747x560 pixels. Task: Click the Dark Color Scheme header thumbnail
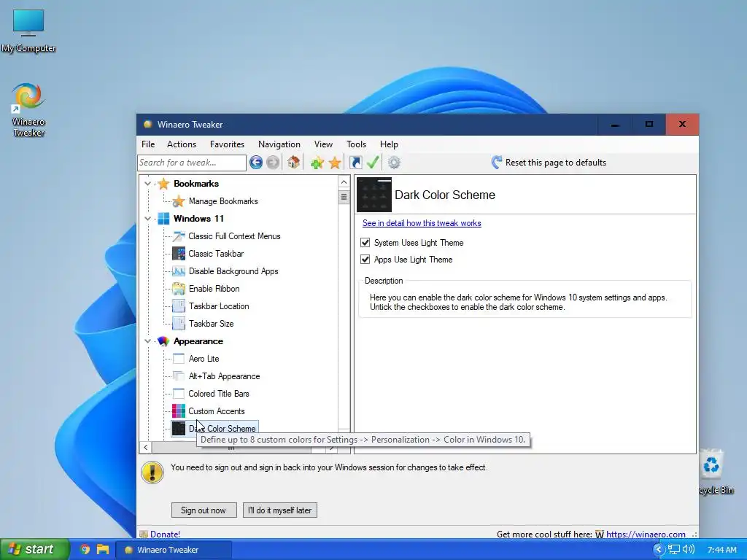(374, 194)
